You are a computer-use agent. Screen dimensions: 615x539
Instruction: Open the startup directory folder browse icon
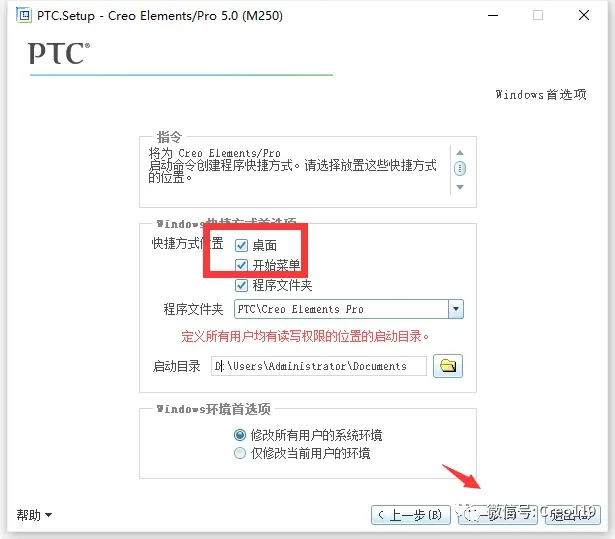point(448,366)
